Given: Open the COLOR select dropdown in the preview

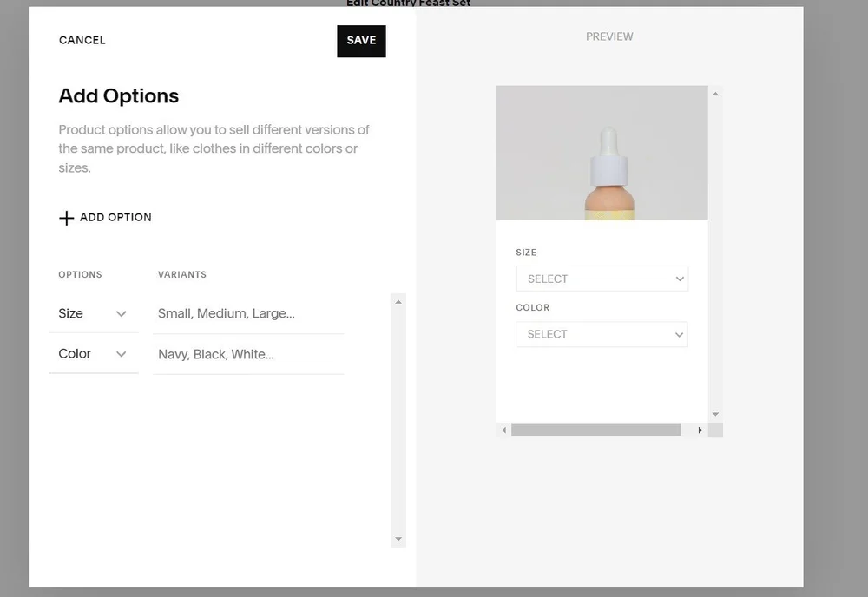Looking at the screenshot, I should click(x=602, y=334).
